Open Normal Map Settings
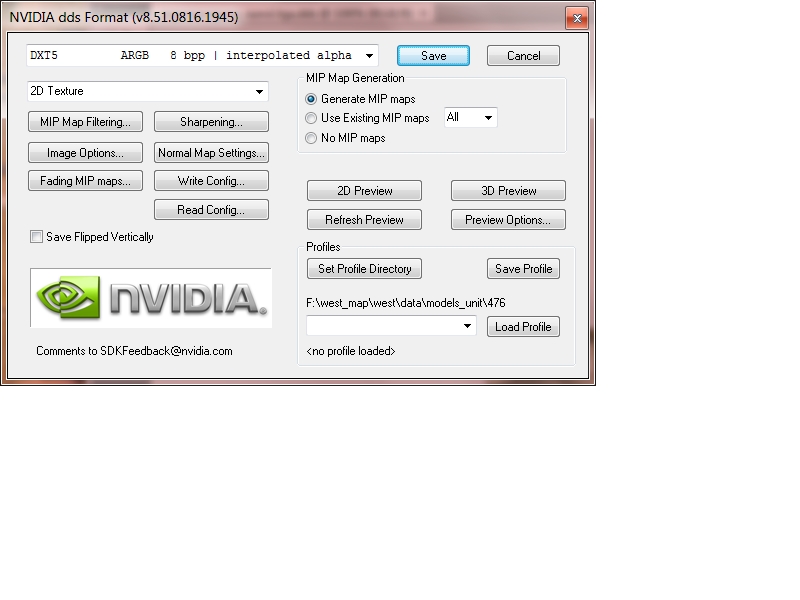800x600 pixels. coord(211,153)
